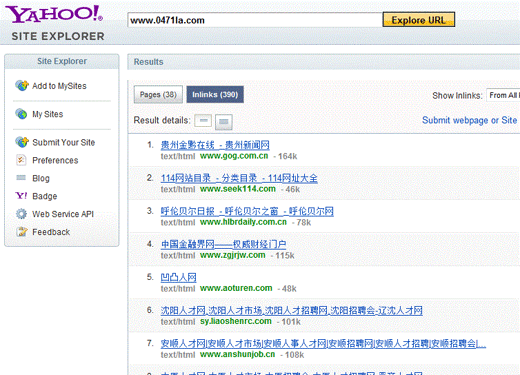Open result 3 title link for hlbrdaily.com.cn
The width and height of the screenshot is (520, 375).
click(x=247, y=211)
